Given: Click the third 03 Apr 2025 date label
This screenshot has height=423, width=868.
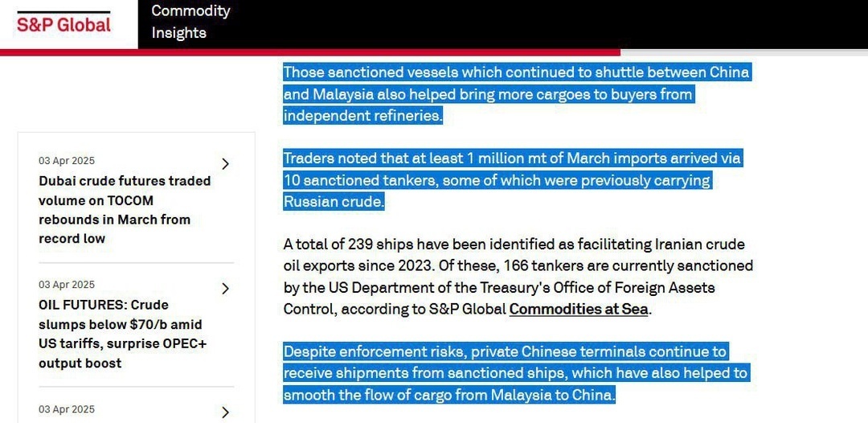Looking at the screenshot, I should coord(67,409).
